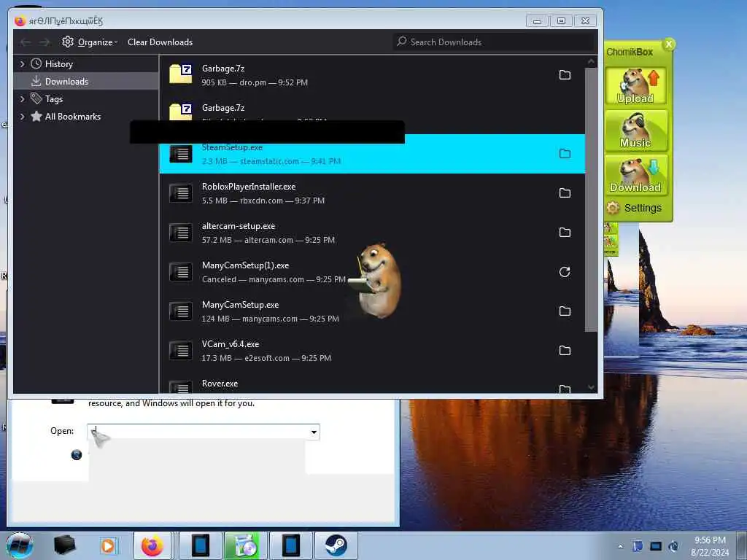Viewport: 747px width, 560px height.
Task: Go forward with the Library forward arrow
Action: (44, 42)
